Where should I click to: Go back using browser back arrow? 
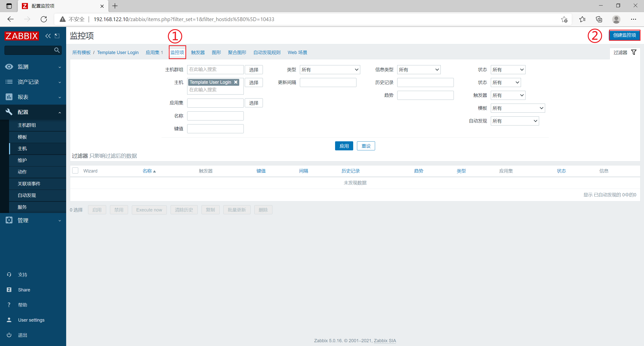(x=11, y=19)
